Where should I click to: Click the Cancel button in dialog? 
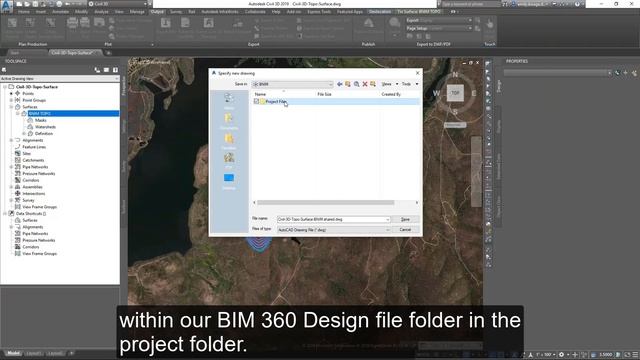coord(405,230)
